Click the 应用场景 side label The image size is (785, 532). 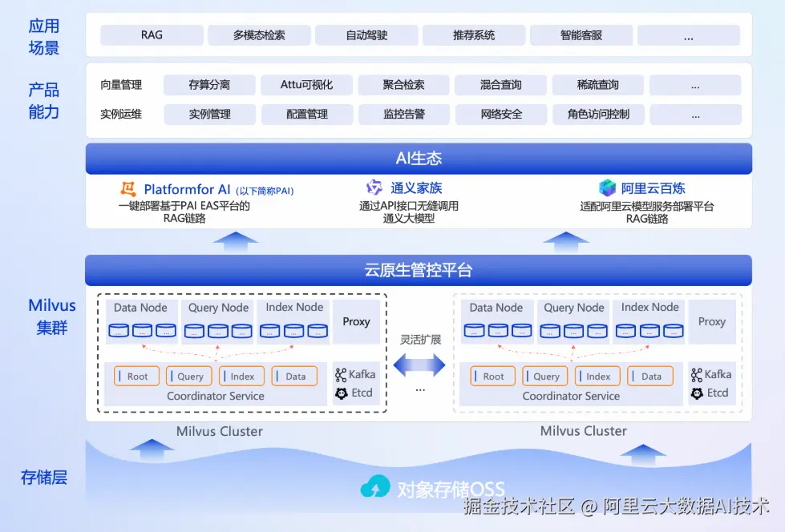[44, 37]
